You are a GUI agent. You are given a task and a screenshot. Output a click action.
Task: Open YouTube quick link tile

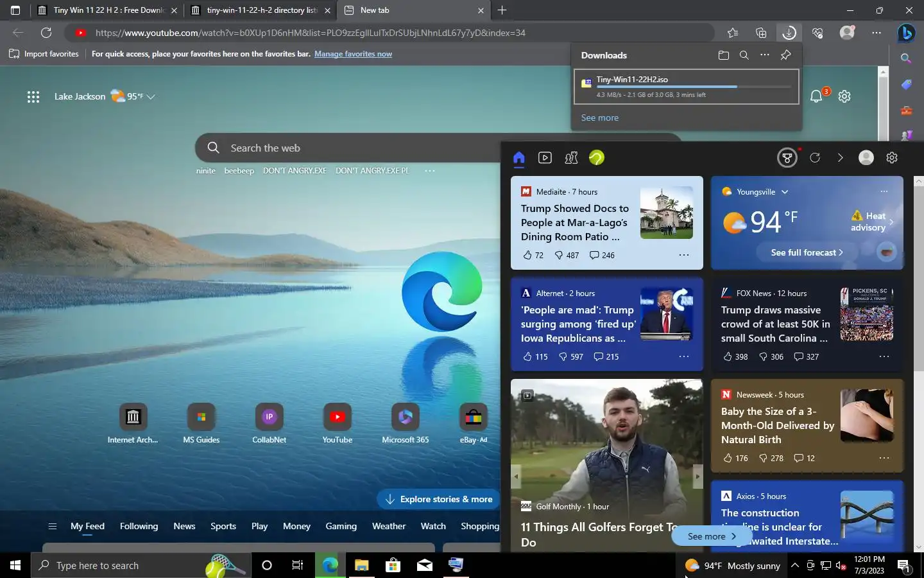(338, 424)
